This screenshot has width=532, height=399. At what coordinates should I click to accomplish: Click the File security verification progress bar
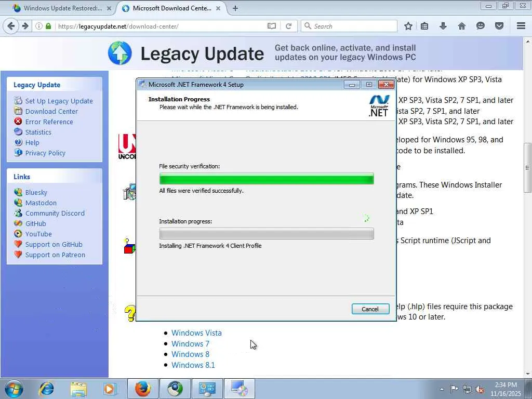[267, 179]
